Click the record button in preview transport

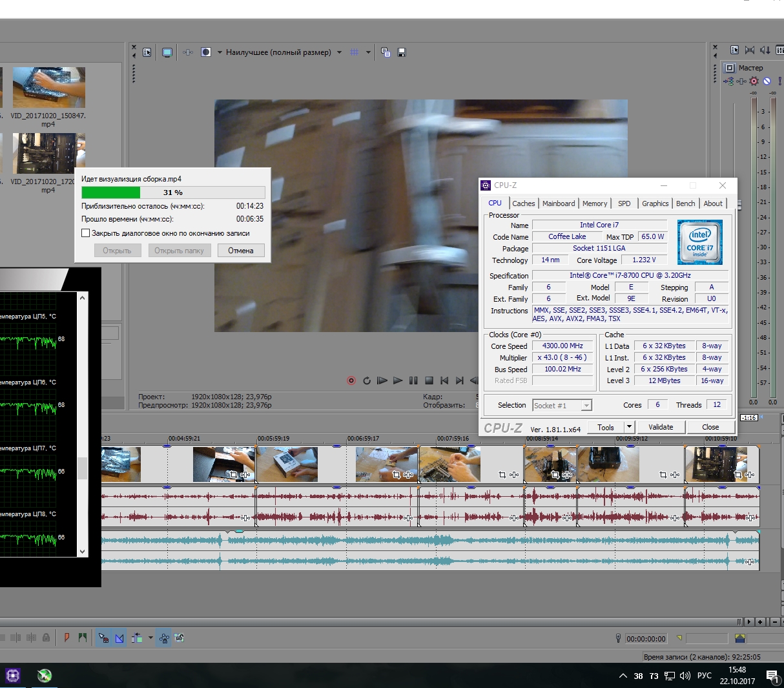(351, 380)
